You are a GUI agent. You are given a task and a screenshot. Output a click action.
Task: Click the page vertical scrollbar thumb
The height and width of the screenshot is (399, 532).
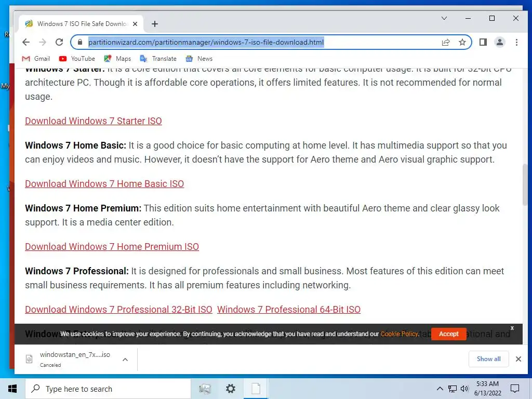tap(525, 184)
